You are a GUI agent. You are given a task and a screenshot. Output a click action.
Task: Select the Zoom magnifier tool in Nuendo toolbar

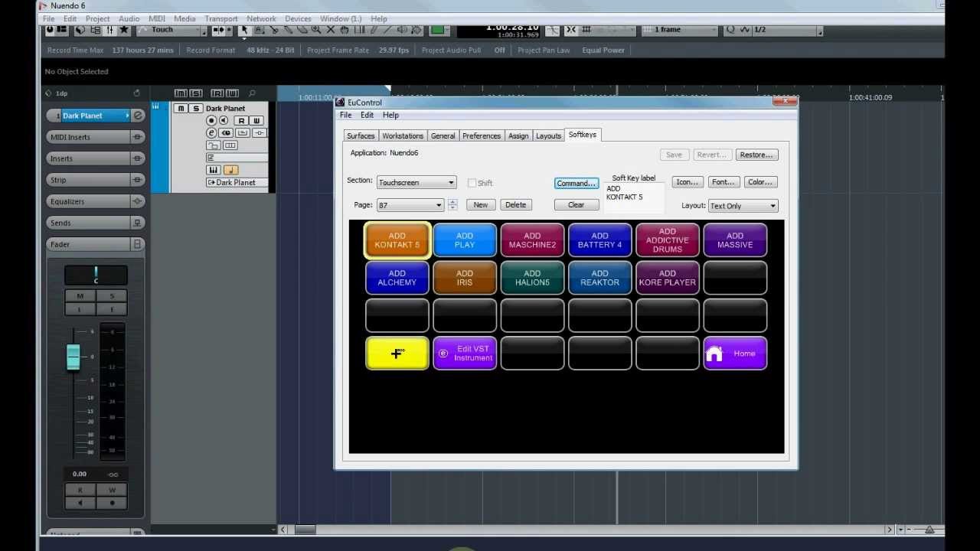(x=315, y=30)
